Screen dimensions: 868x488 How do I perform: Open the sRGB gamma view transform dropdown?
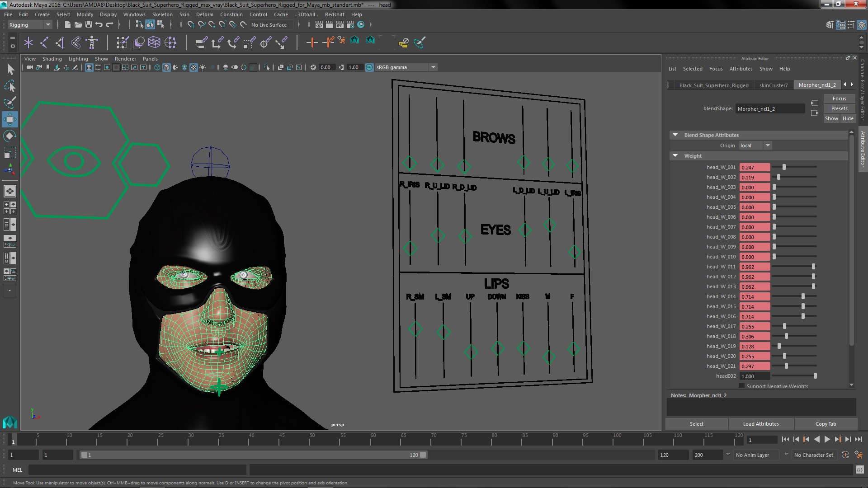[x=406, y=67]
